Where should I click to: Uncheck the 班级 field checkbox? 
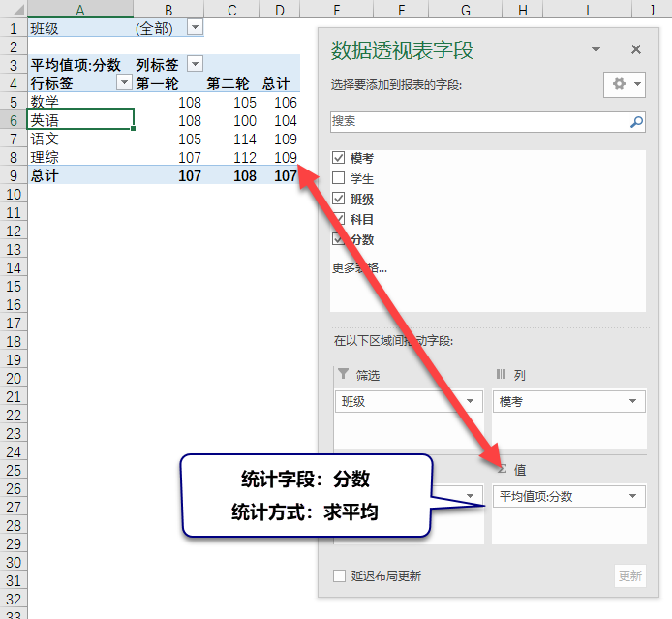pyautogui.click(x=339, y=199)
